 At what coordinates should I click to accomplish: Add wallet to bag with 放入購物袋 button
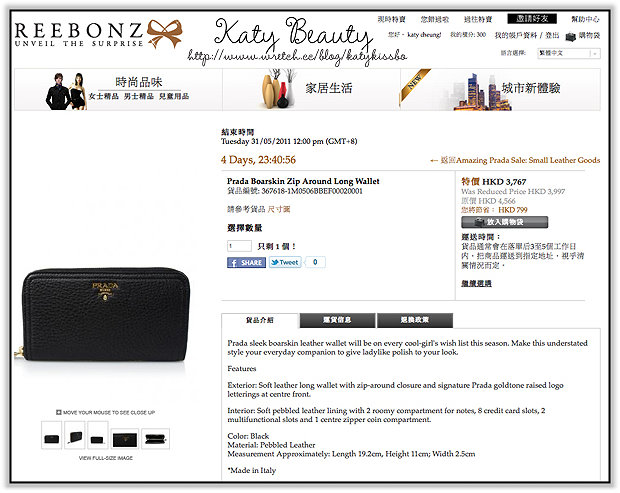tap(505, 222)
